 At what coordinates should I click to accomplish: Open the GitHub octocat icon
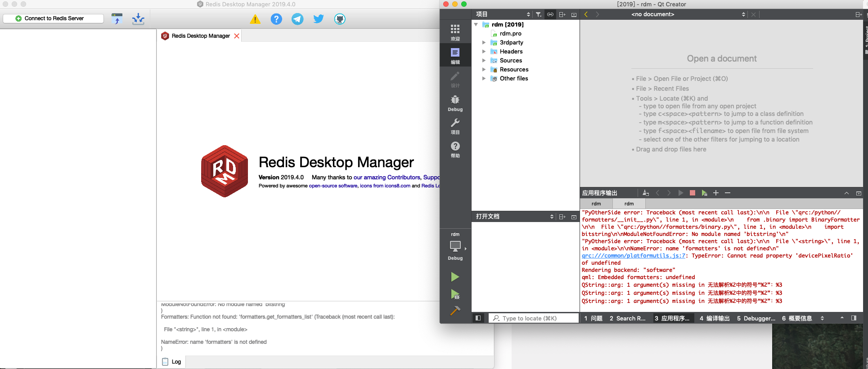340,19
